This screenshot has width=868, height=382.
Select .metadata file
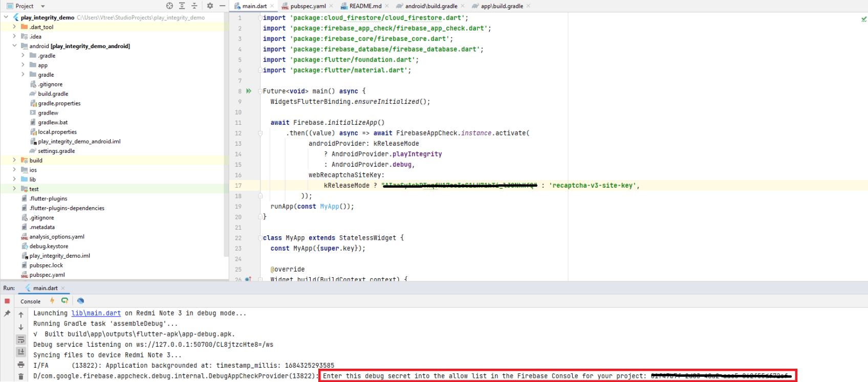pyautogui.click(x=42, y=227)
